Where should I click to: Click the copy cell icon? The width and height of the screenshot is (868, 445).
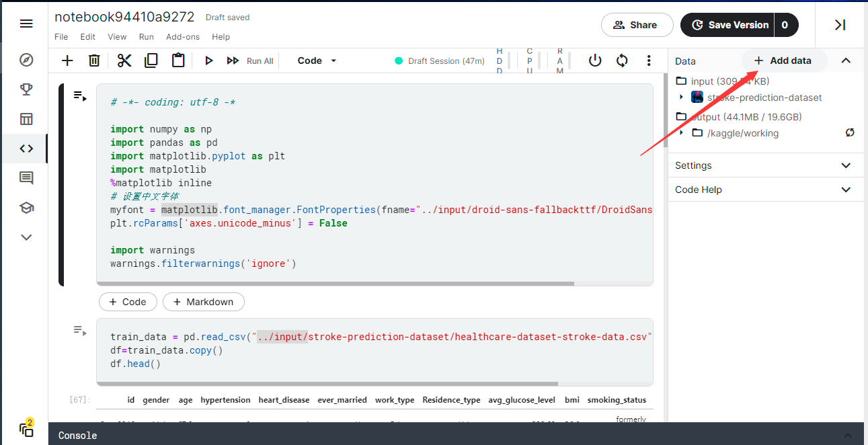[x=151, y=60]
